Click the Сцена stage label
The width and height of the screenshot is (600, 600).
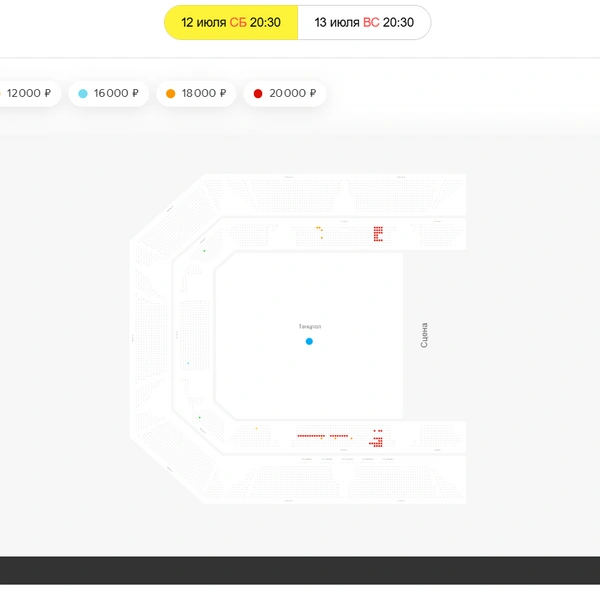point(424,335)
